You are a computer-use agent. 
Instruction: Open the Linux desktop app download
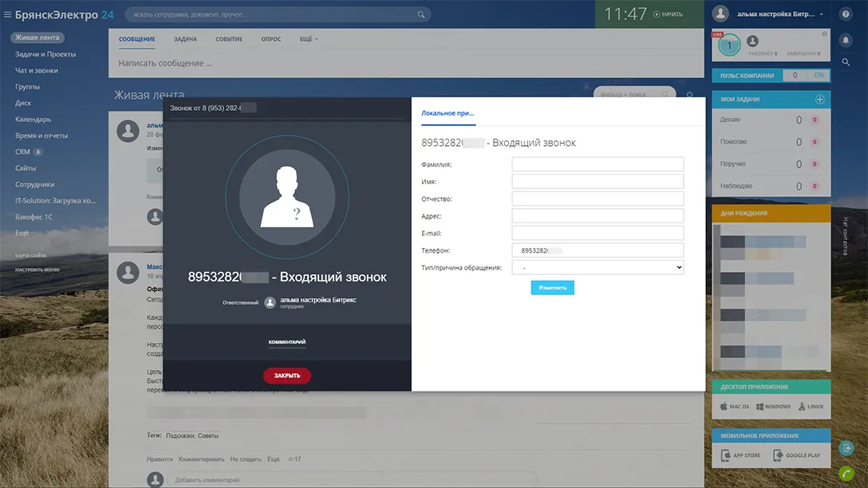(811, 407)
